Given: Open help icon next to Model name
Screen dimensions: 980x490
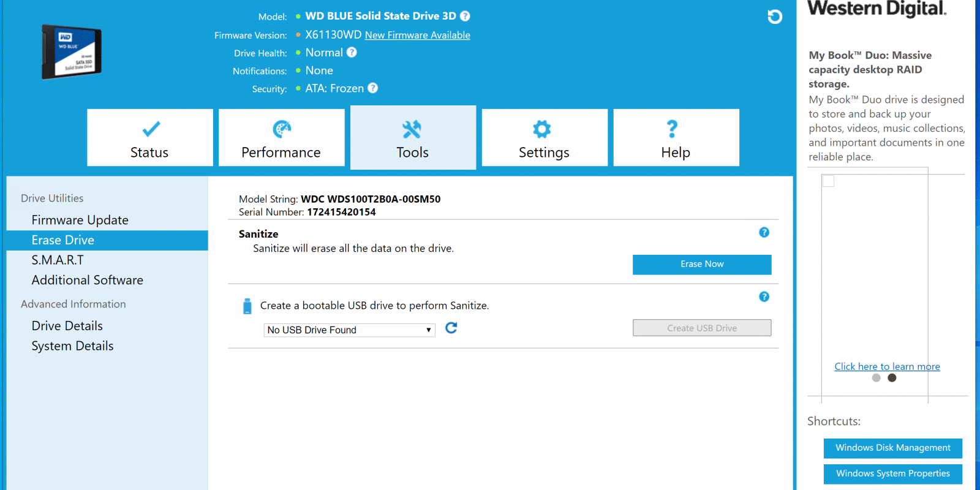Looking at the screenshot, I should [465, 16].
